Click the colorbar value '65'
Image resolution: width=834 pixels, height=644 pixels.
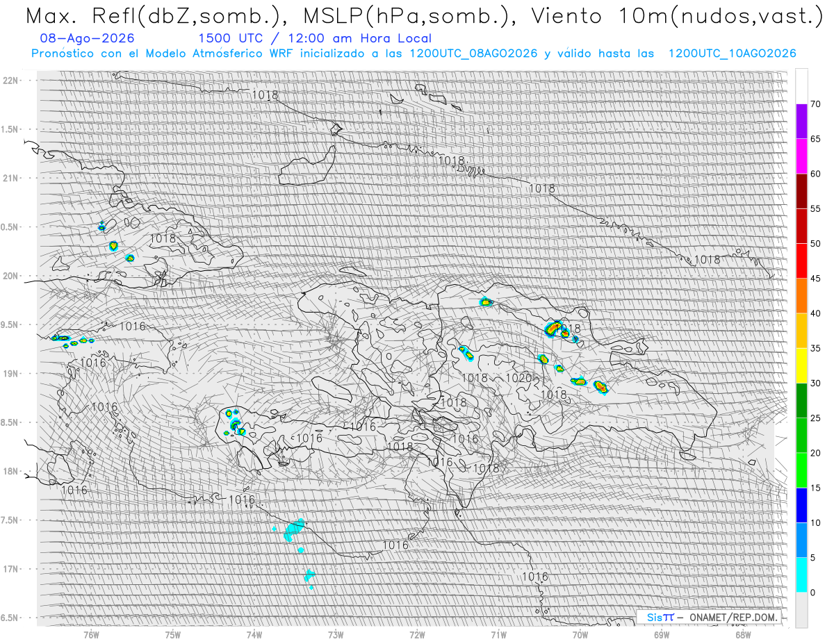(815, 139)
